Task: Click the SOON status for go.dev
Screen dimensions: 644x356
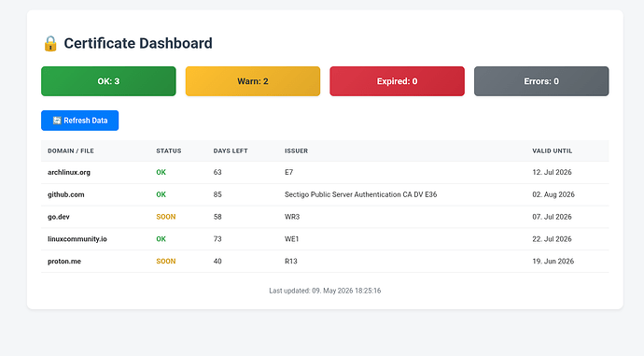Action: tap(166, 217)
